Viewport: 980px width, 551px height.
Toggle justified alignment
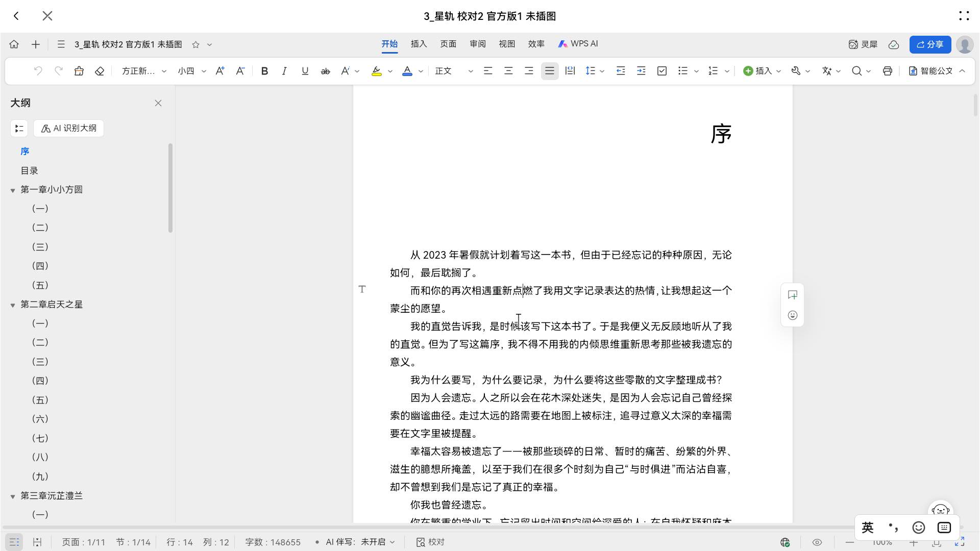pyautogui.click(x=550, y=71)
